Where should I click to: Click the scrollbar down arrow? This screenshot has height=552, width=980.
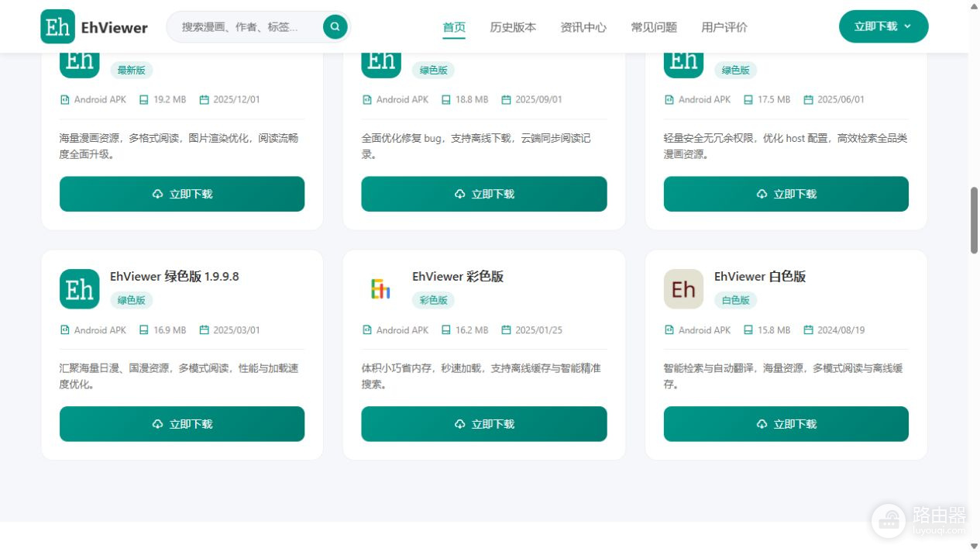(974, 546)
